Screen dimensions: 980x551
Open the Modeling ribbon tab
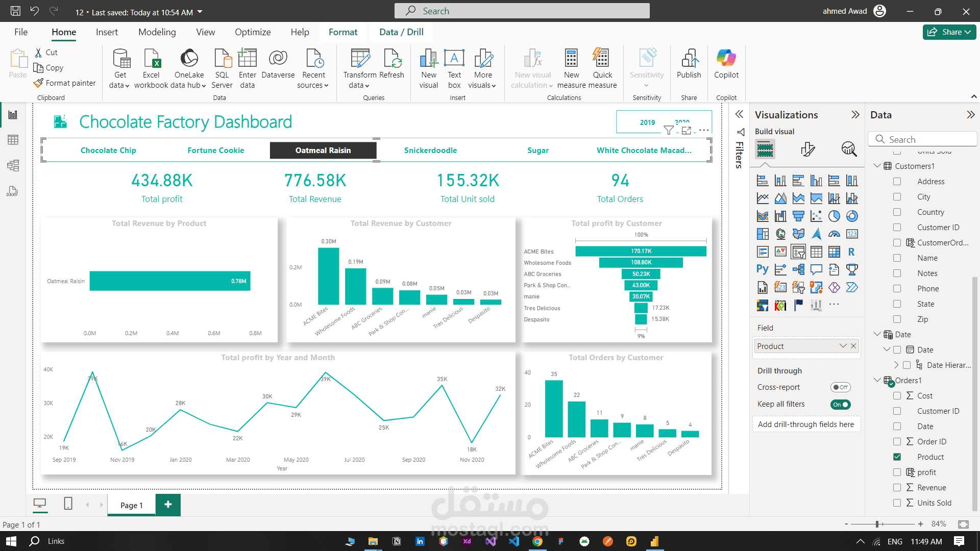pos(157,32)
